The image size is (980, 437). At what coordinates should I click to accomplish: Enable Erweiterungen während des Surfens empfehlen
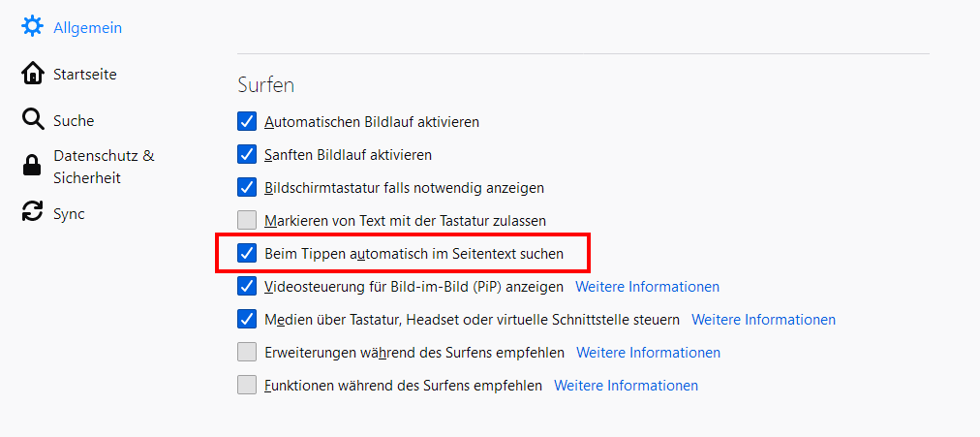247,352
